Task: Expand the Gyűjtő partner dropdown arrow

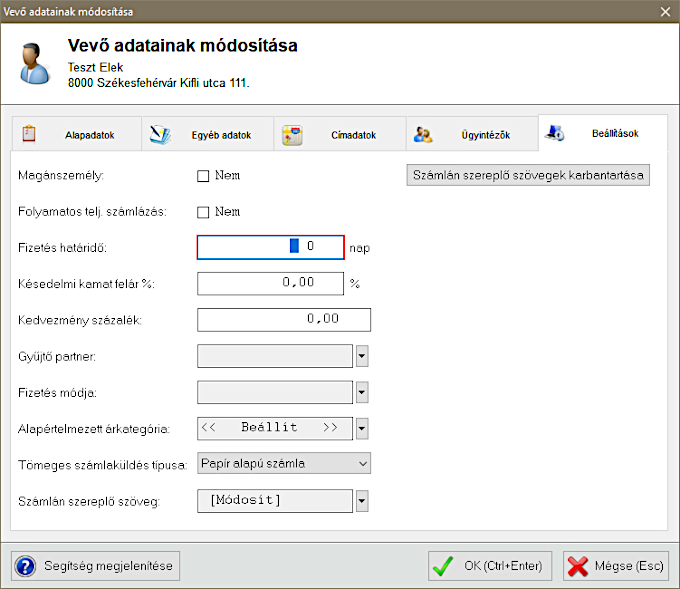Action: [362, 356]
